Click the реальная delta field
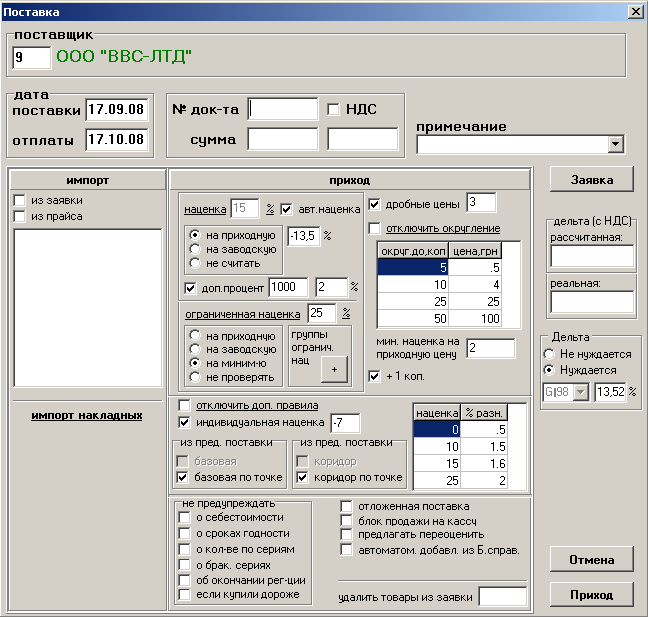This screenshot has width=648, height=617. click(x=592, y=302)
